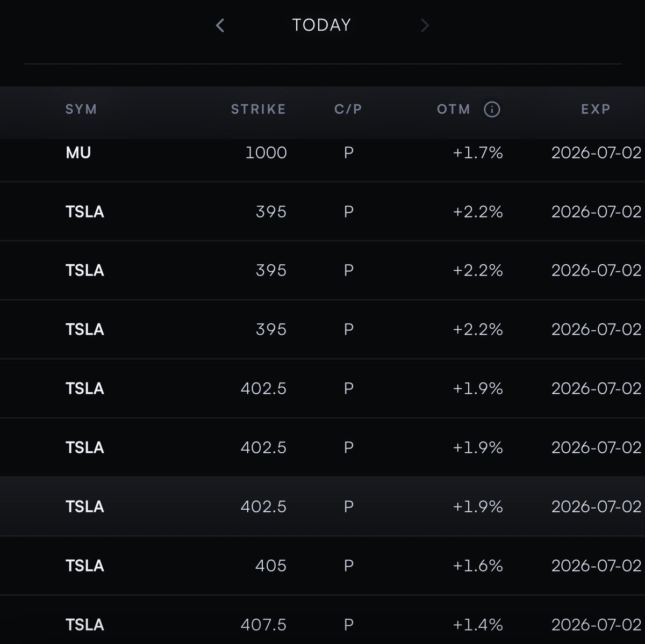Click the +1.6% OTM value
Screen dimensions: 645x644
[478, 566]
